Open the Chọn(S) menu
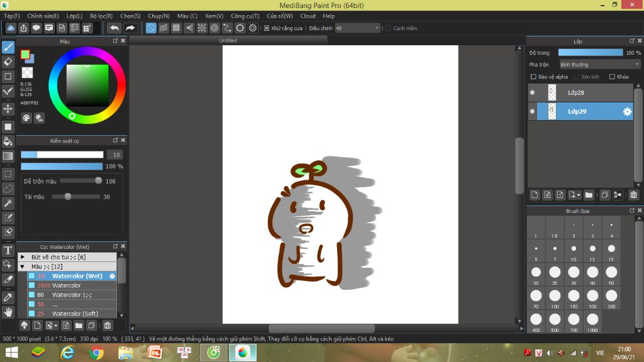 point(130,16)
